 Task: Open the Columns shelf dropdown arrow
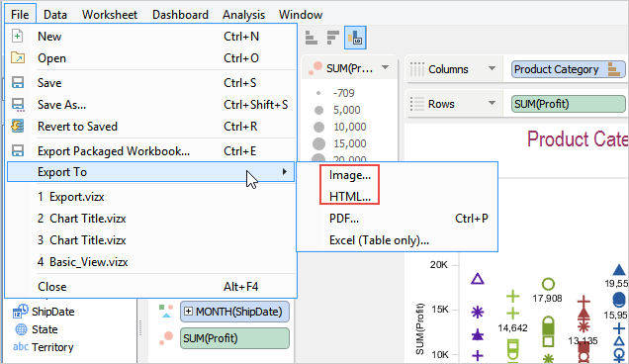coord(492,68)
